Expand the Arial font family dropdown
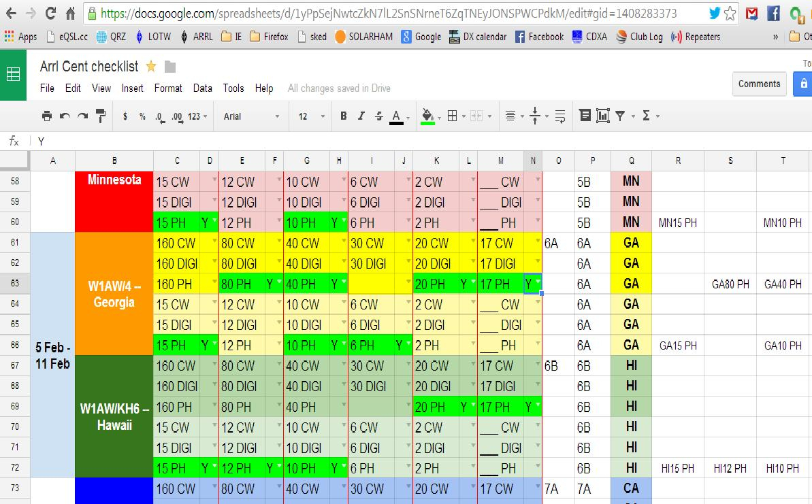This screenshot has height=504, width=812. pos(251,116)
